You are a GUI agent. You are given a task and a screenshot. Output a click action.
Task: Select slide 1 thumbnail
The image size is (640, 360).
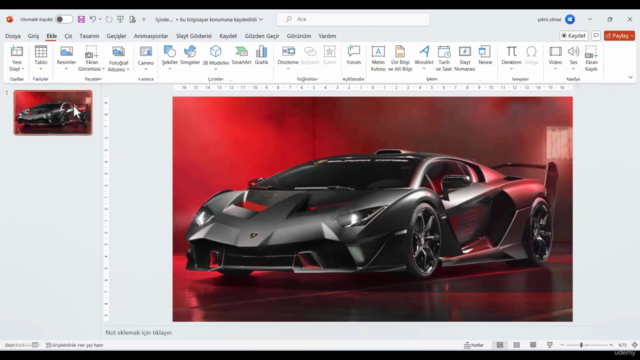pyautogui.click(x=53, y=113)
